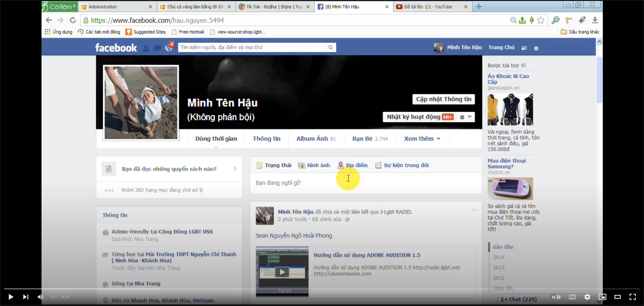Image resolution: width=644 pixels, height=306 pixels.
Task: Mute the video volume speaker
Action: tap(41, 297)
